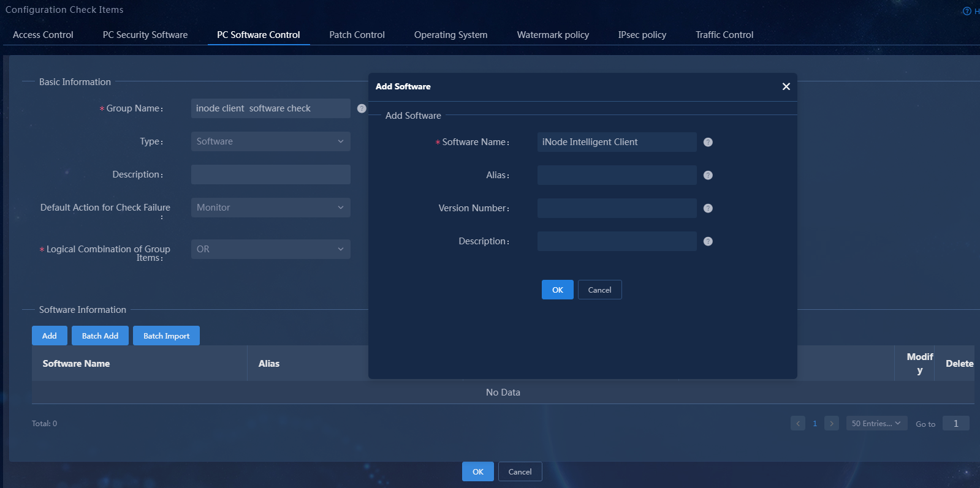This screenshot has width=980, height=488.
Task: Click the No Data table message
Action: point(503,392)
